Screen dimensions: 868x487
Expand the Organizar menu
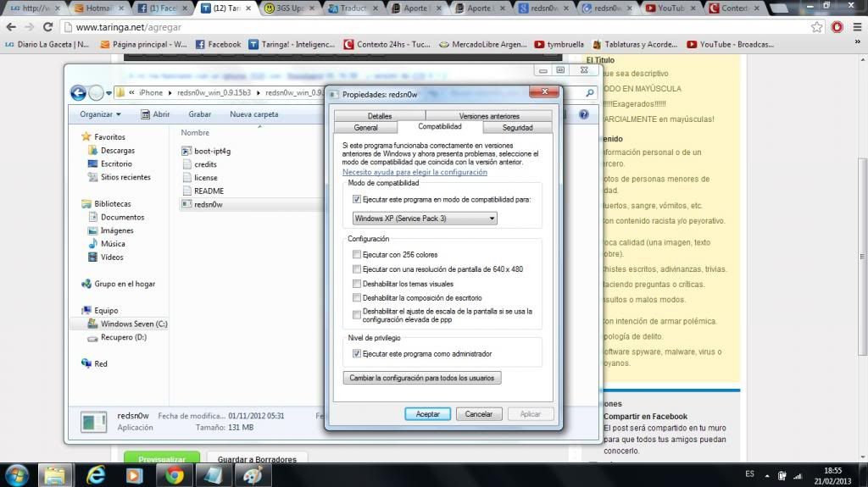tap(100, 114)
